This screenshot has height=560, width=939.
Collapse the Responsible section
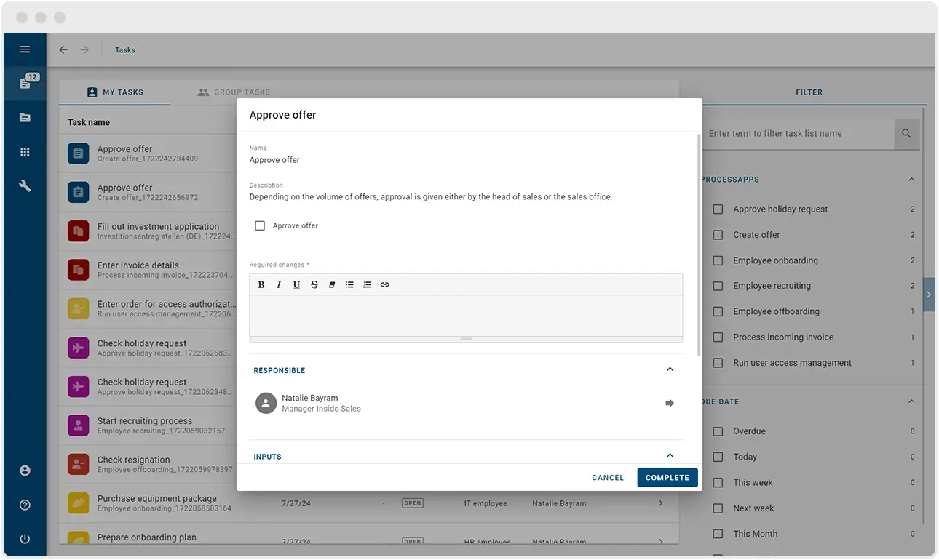pos(670,369)
